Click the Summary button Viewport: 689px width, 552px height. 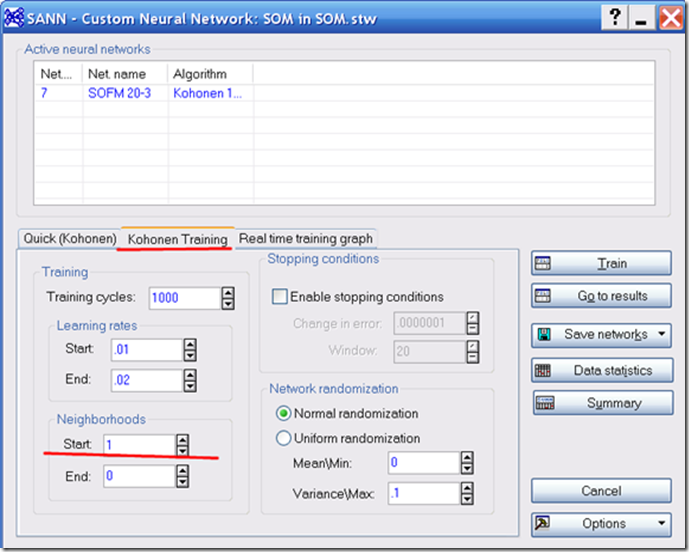point(603,403)
